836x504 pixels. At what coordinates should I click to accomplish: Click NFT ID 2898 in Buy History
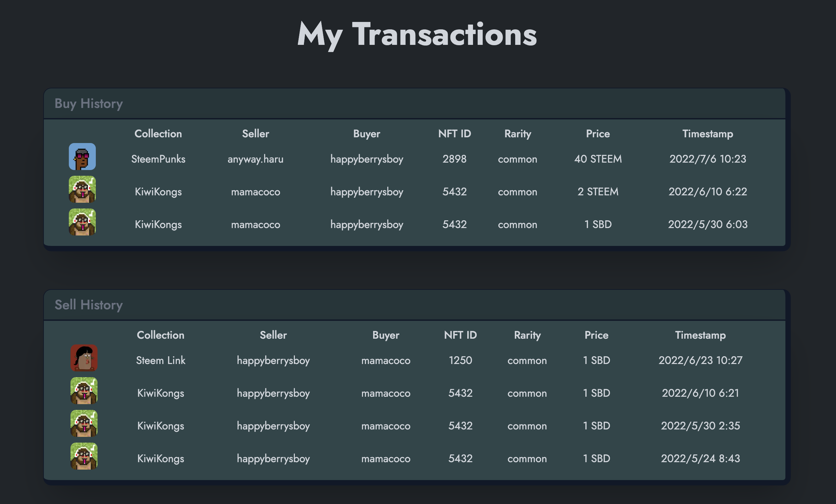click(454, 159)
